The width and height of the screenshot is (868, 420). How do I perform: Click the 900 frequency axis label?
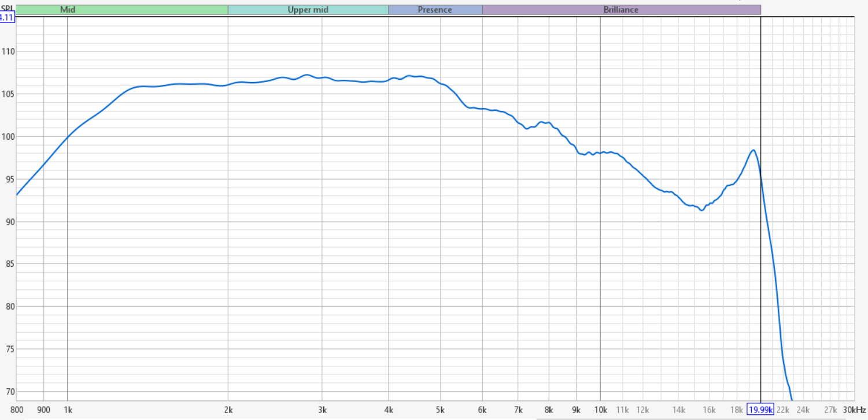[x=43, y=410]
